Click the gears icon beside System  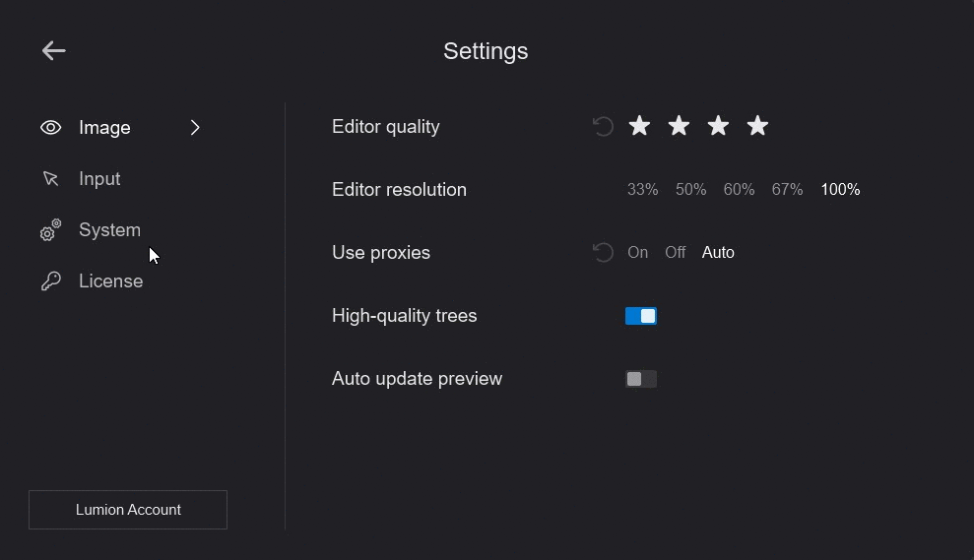(50, 230)
